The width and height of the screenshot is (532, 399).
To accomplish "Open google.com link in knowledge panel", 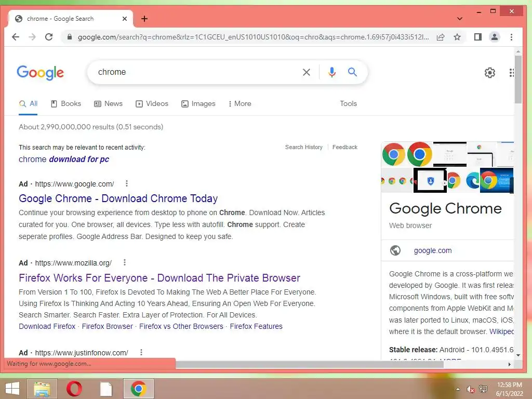I will click(x=433, y=250).
